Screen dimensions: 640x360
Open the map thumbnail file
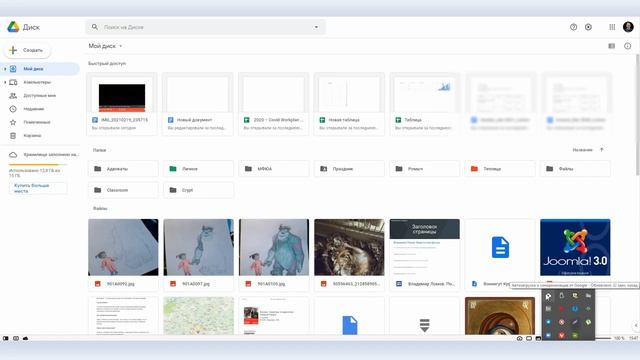point(198,316)
